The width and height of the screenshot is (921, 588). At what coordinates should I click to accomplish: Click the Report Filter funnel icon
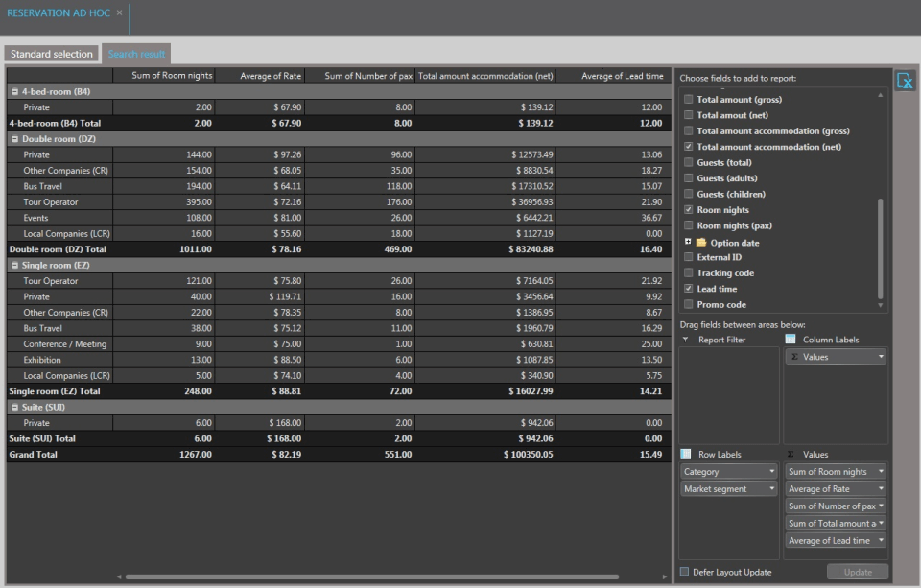pos(685,340)
